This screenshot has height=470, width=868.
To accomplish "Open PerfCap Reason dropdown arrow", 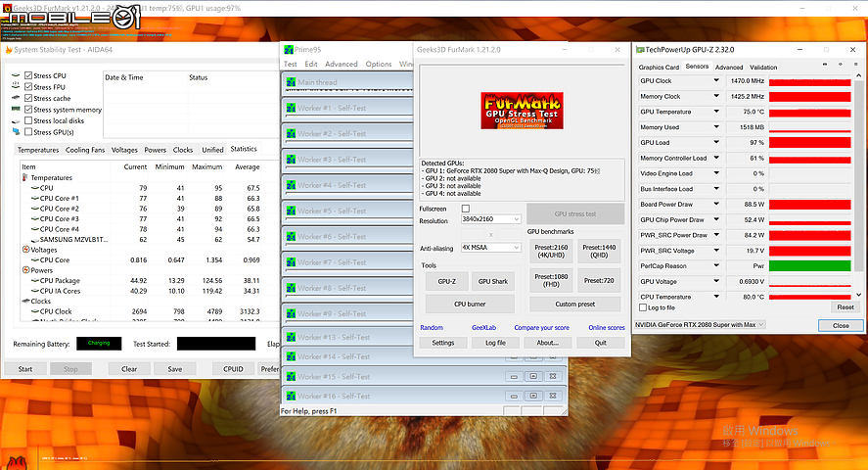I will click(x=716, y=265).
